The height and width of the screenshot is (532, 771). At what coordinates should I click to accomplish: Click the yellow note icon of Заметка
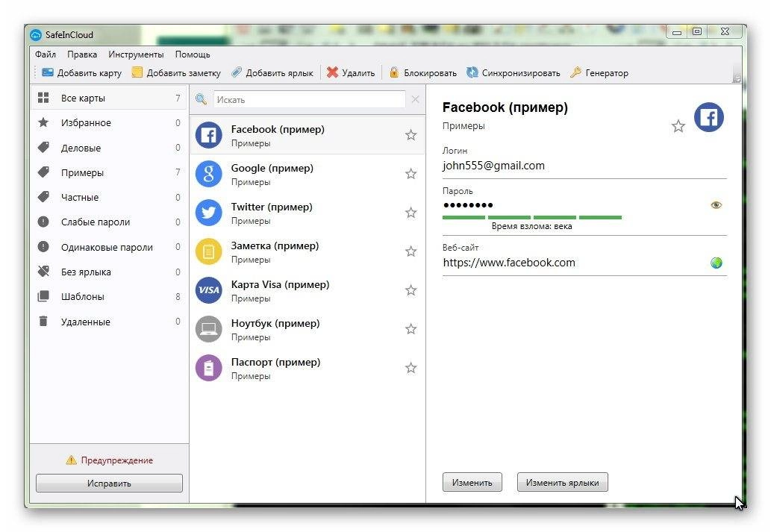tap(208, 251)
